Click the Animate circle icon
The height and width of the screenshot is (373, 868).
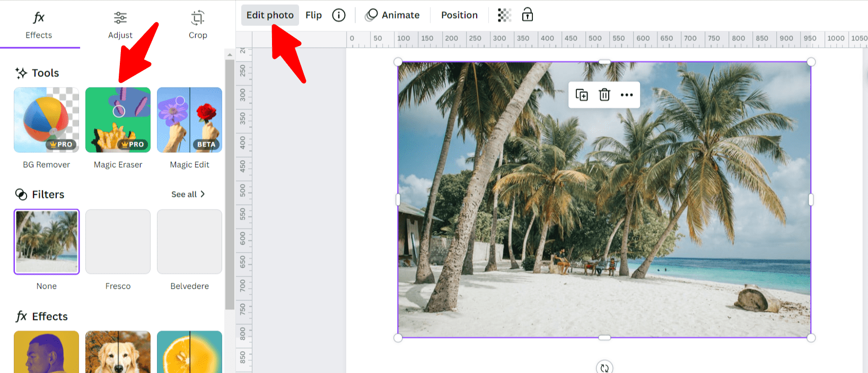tap(372, 15)
